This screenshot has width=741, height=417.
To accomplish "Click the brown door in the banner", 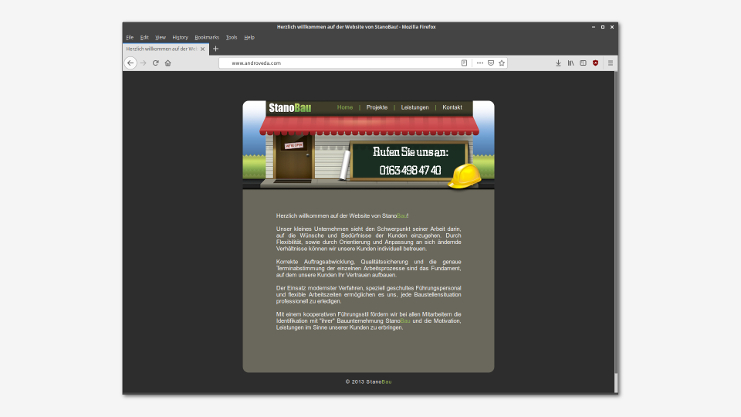I will pyautogui.click(x=293, y=157).
